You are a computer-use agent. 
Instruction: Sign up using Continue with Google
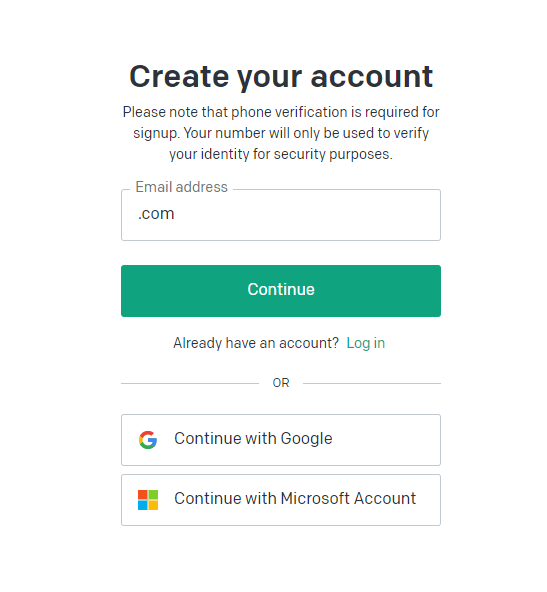point(280,440)
